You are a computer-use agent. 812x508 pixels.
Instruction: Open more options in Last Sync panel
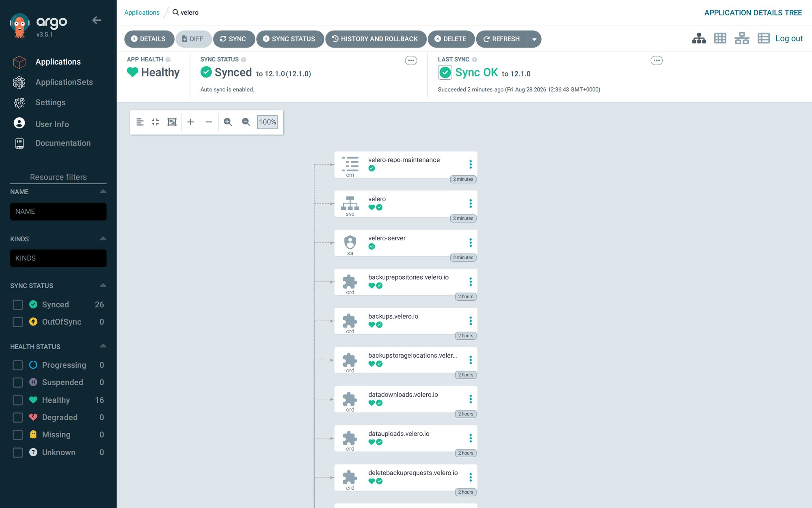click(x=657, y=61)
